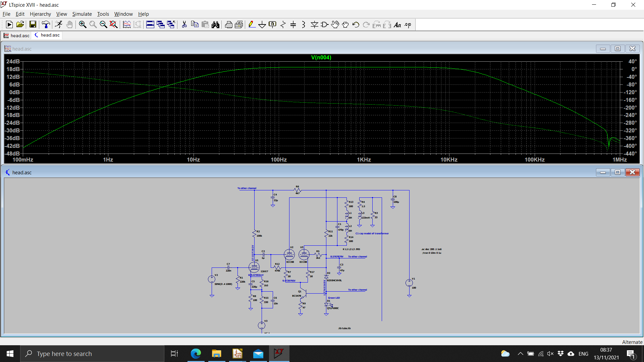Switch to the head.asc waveform plot tab

tap(16, 36)
